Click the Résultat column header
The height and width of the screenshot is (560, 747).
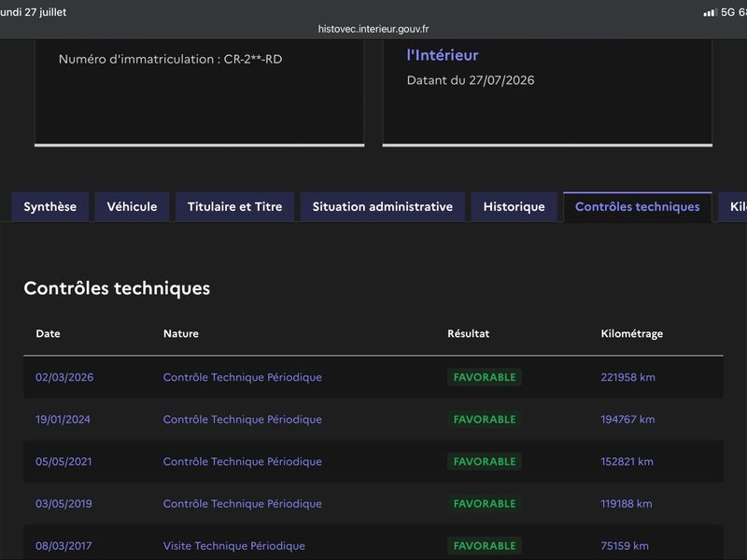point(469,333)
